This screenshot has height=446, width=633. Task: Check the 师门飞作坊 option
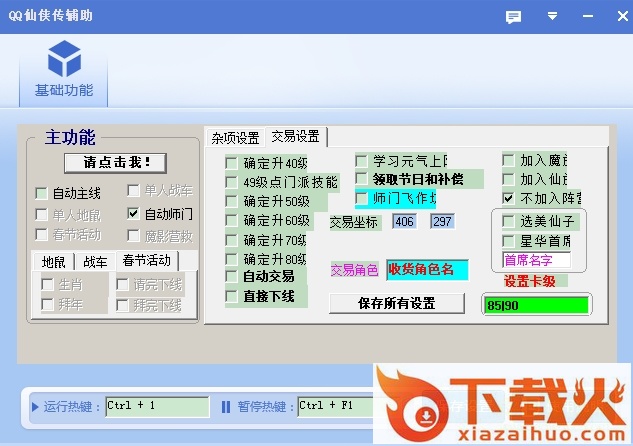click(x=361, y=198)
